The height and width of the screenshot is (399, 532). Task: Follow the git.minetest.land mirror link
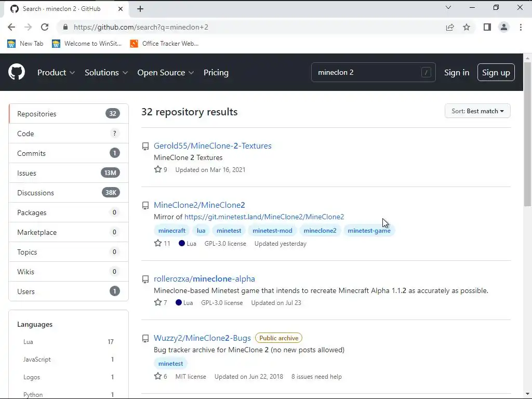264,217
